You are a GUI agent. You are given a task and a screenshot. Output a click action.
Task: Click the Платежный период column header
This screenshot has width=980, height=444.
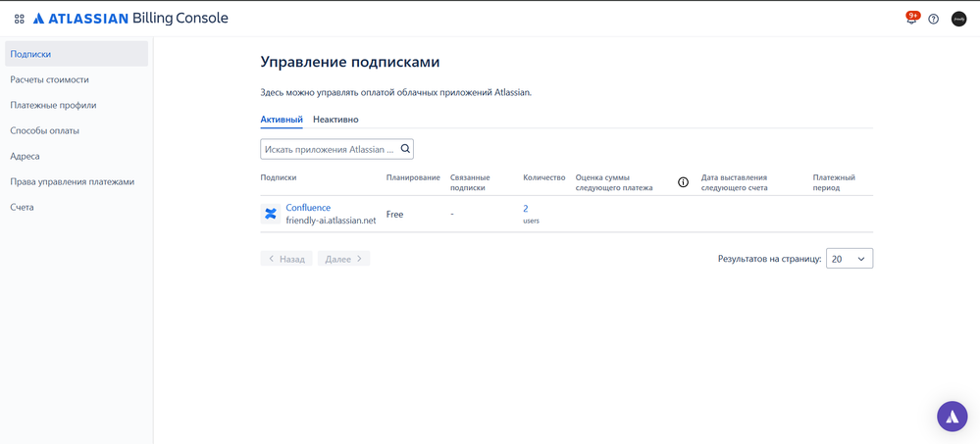click(834, 182)
